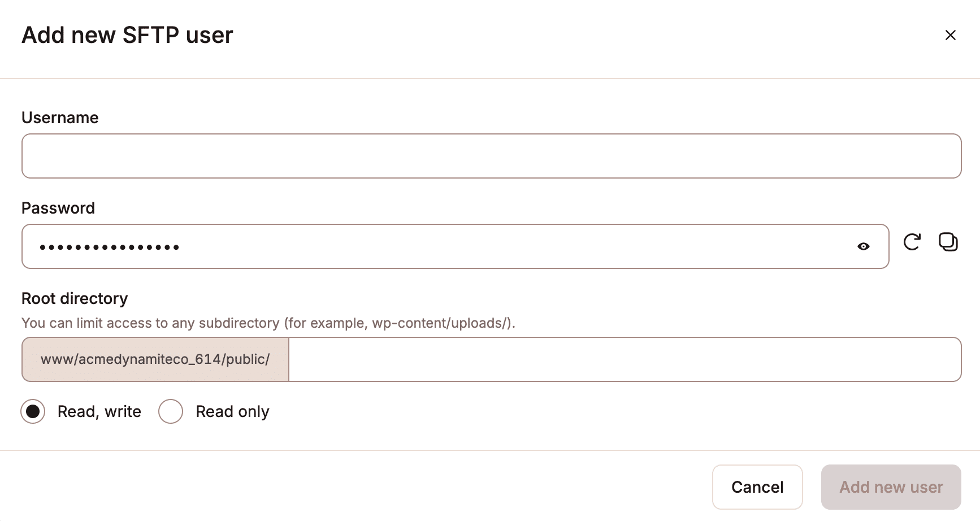Close the Add new SFTP user dialog

click(950, 35)
